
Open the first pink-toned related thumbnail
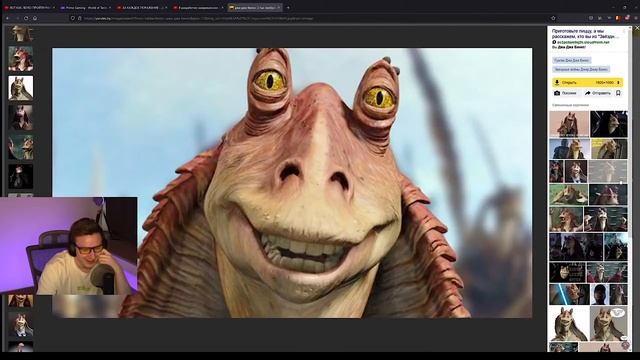pyautogui.click(x=569, y=124)
